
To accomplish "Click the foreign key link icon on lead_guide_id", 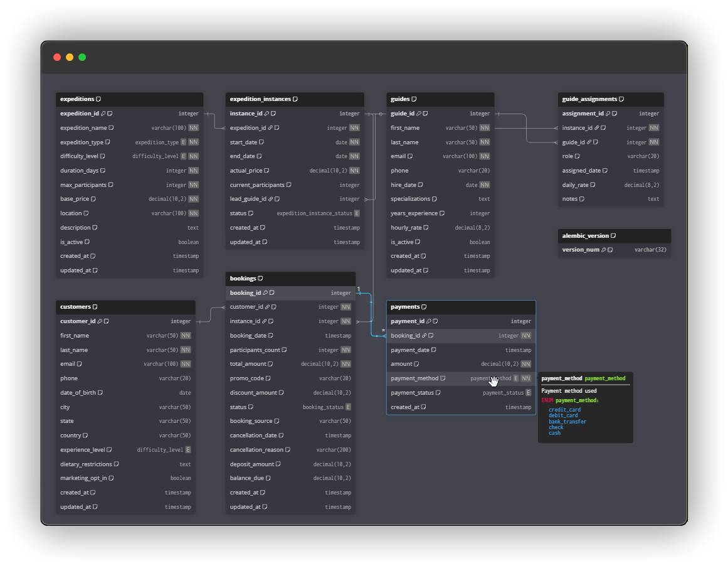I will pos(270,199).
